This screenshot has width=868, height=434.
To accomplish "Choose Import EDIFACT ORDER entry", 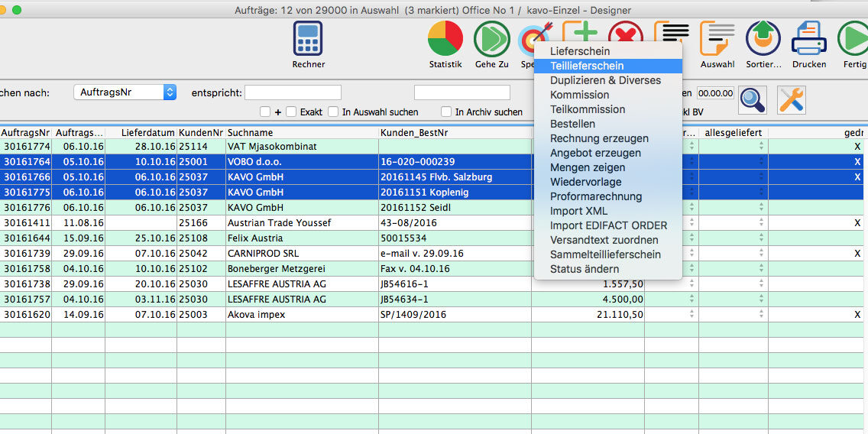I will click(x=607, y=226).
